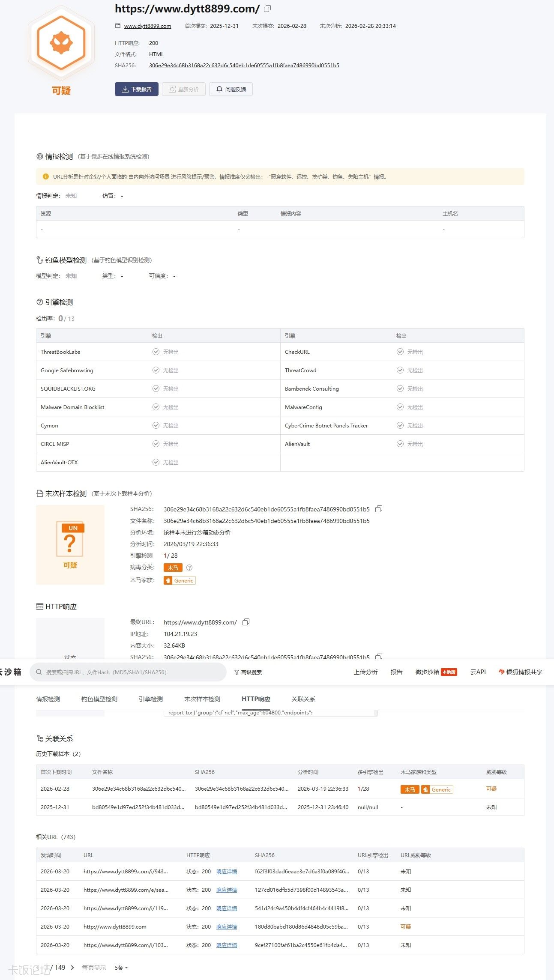Click AlienVault-OTX engine row
The height and width of the screenshot is (980, 554).
pyautogui.click(x=158, y=462)
